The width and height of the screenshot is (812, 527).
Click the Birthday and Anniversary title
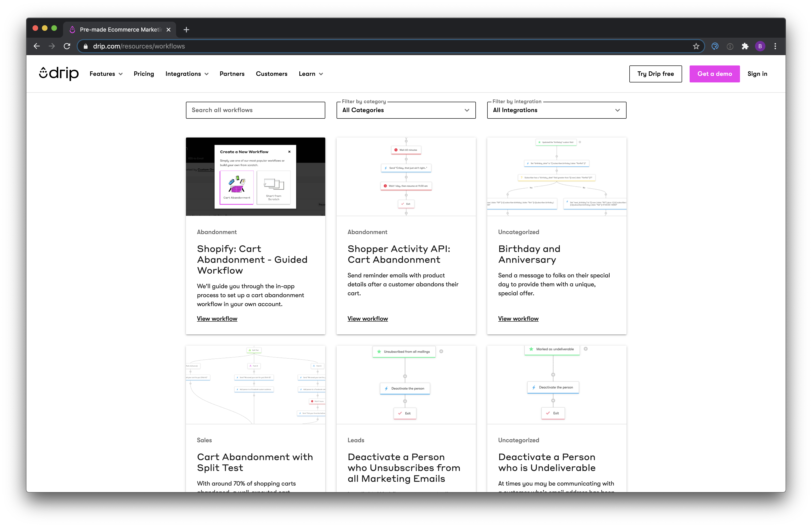[x=529, y=254]
